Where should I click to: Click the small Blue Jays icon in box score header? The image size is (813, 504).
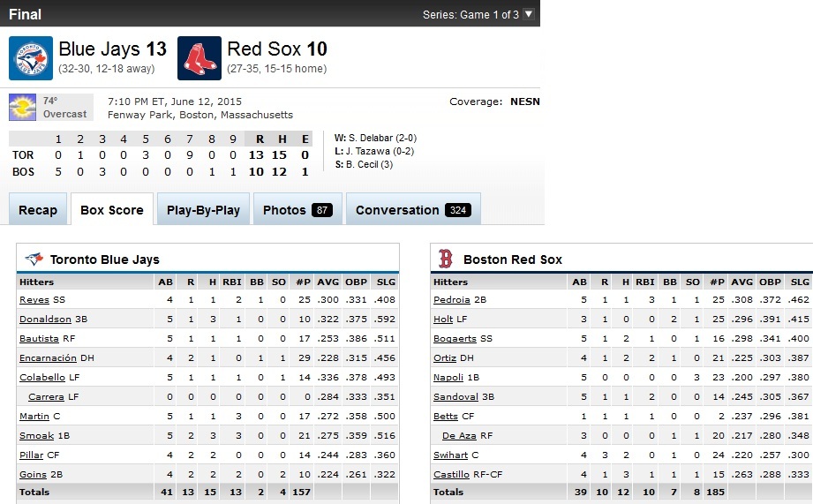[34, 260]
